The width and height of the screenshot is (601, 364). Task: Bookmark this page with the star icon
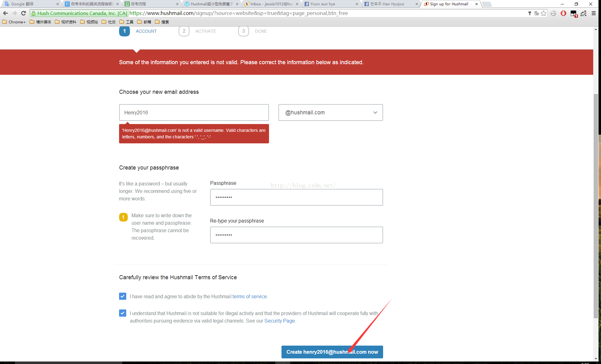(544, 13)
